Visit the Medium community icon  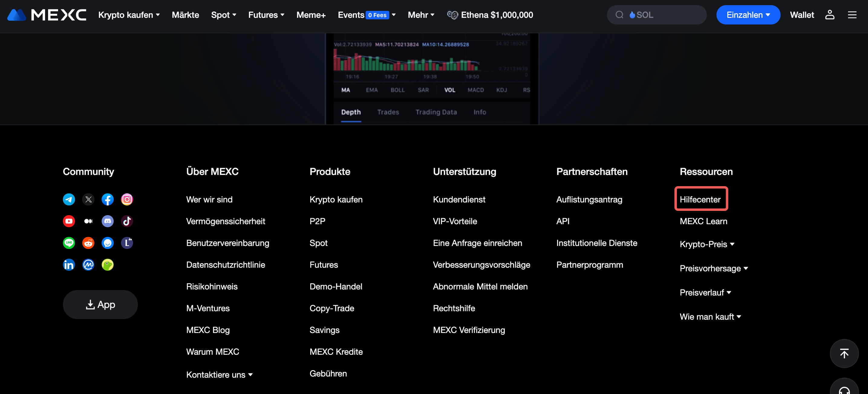click(88, 221)
